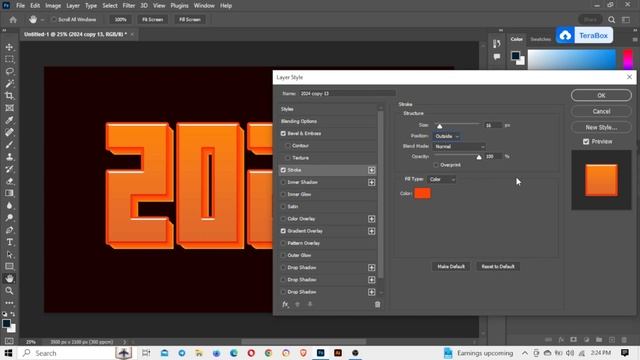Click the Cancel button
640x360 pixels.
[601, 111]
